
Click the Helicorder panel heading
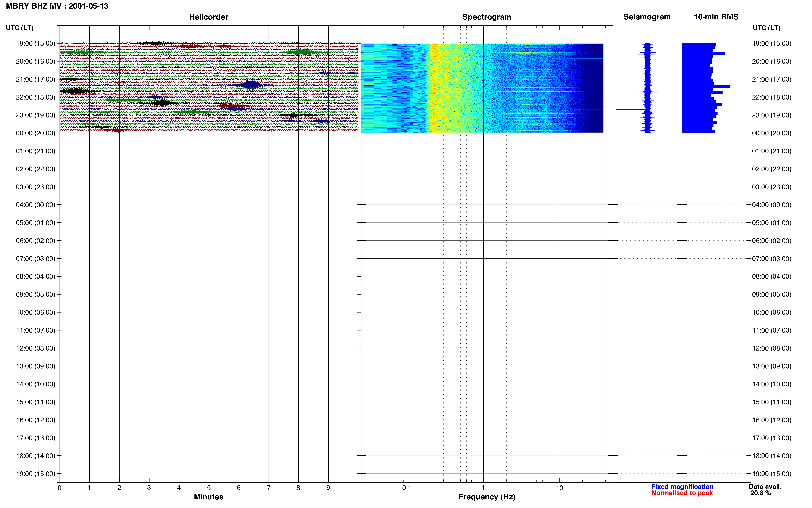(209, 17)
